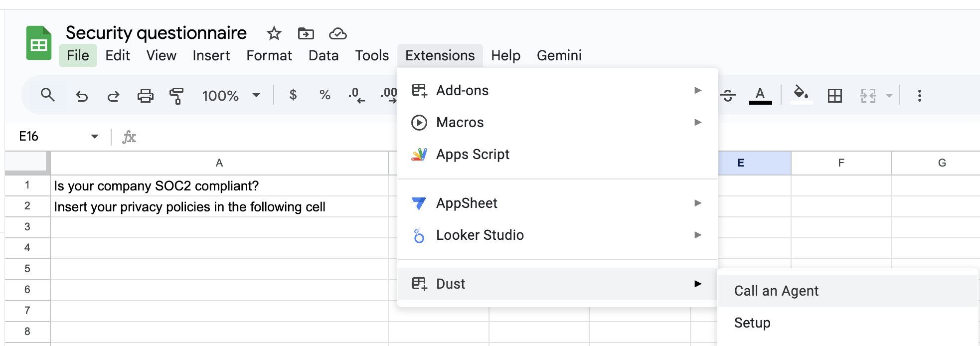Screen dimensions: 980x346
Task: Select the paint format roller
Action: click(176, 95)
